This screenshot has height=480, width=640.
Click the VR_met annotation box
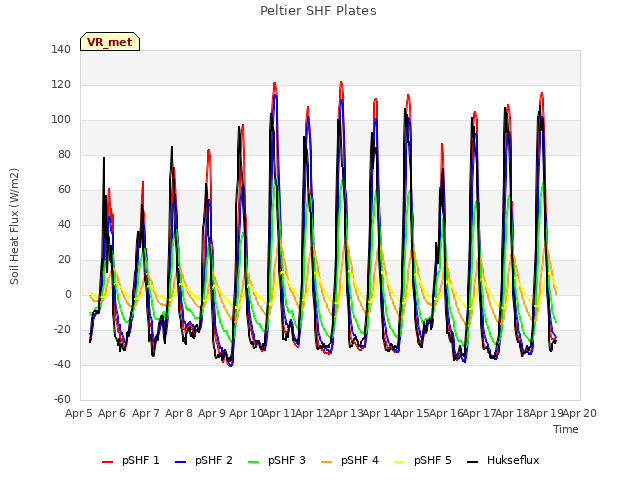[110, 42]
